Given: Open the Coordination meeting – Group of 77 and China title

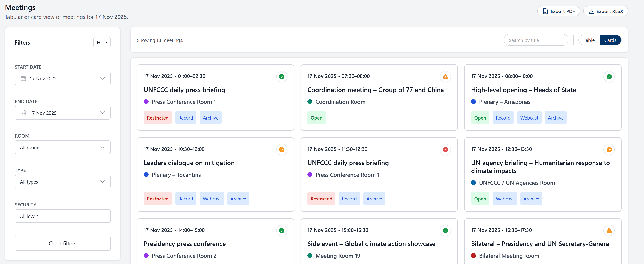Looking at the screenshot, I should coord(375,90).
